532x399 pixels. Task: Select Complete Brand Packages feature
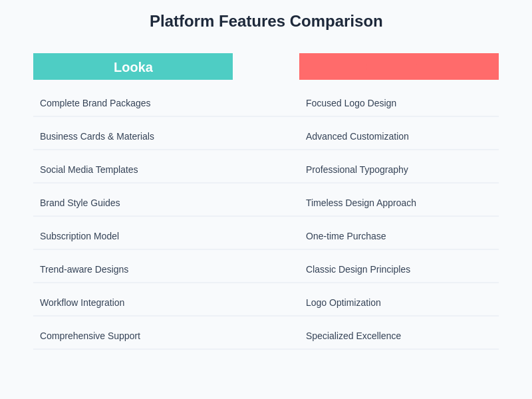[95, 103]
